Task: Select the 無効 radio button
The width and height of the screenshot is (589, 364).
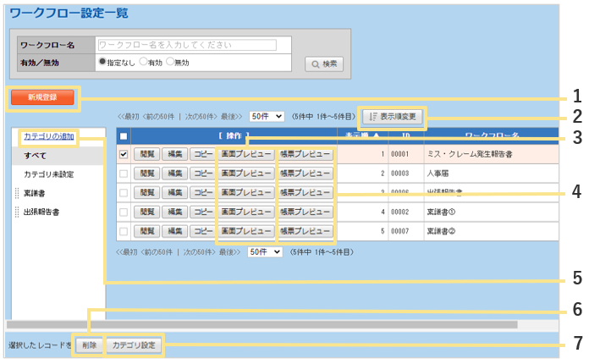Action: coord(170,62)
